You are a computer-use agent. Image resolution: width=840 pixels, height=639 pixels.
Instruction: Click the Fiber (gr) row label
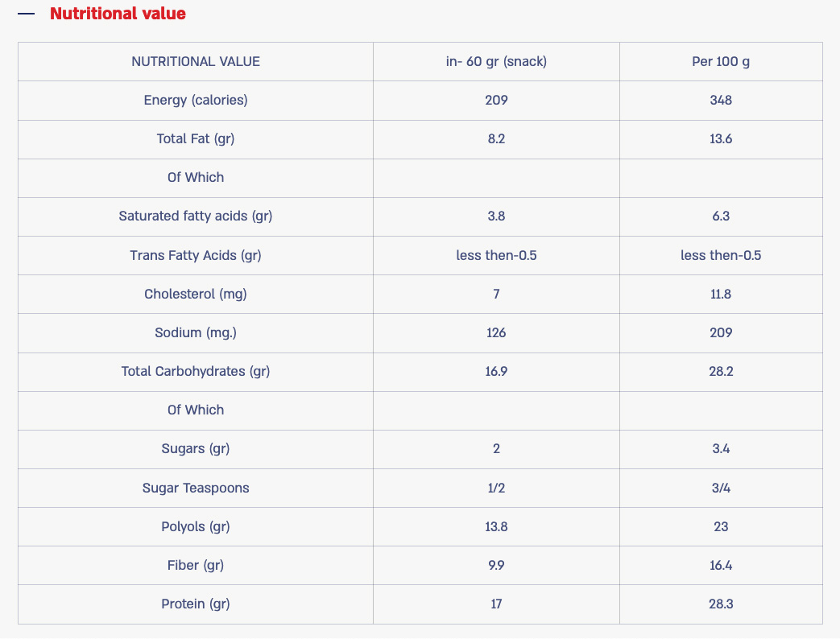(196, 565)
